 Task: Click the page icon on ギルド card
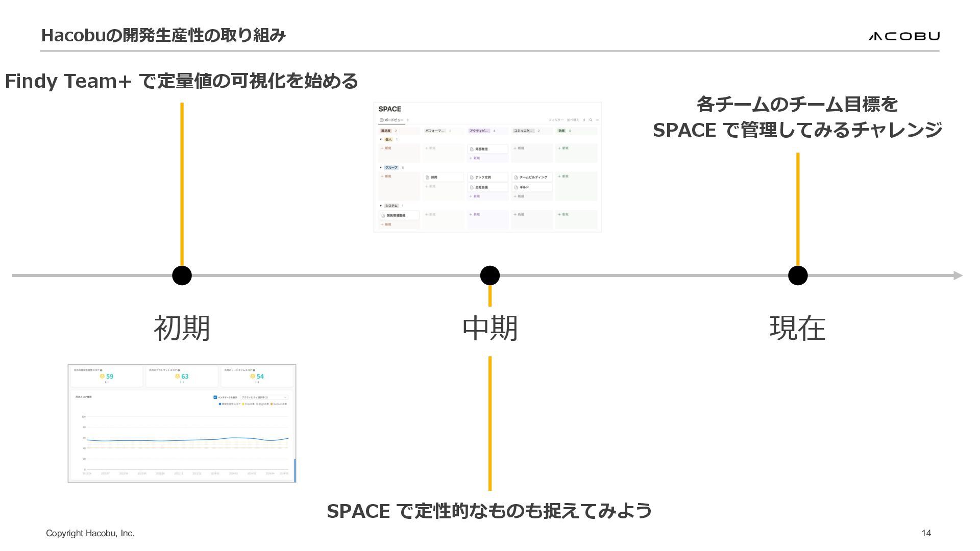[516, 187]
